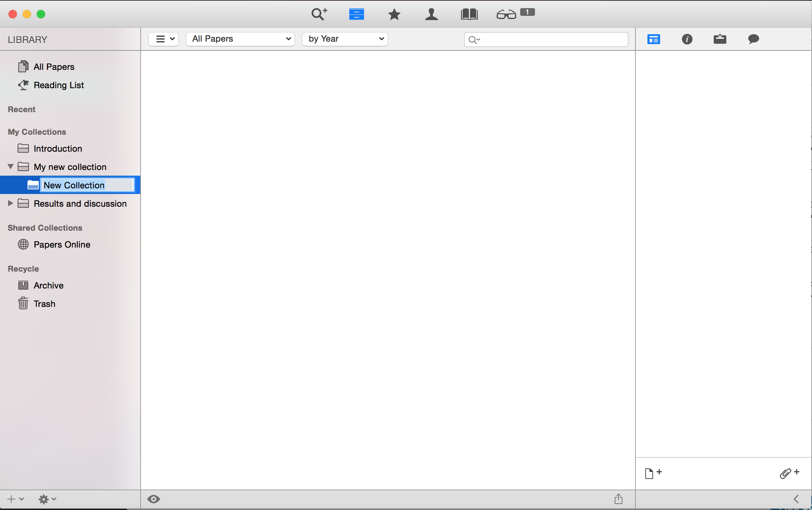Open the Authors person view

click(x=431, y=14)
